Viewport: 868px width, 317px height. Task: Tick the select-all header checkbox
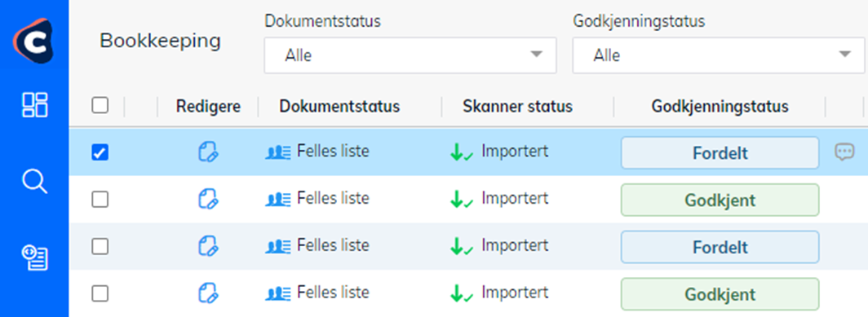100,105
